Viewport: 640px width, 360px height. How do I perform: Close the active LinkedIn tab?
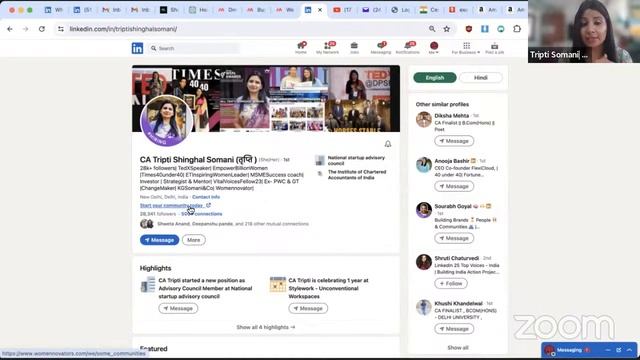(320, 10)
